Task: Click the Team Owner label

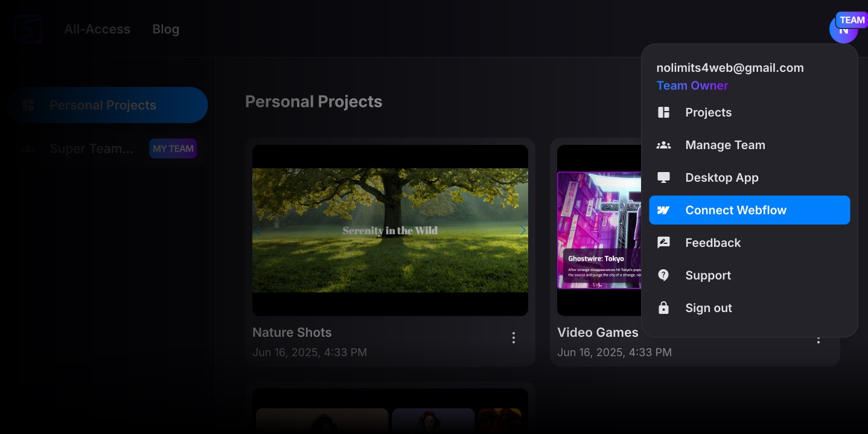Action: pos(692,86)
